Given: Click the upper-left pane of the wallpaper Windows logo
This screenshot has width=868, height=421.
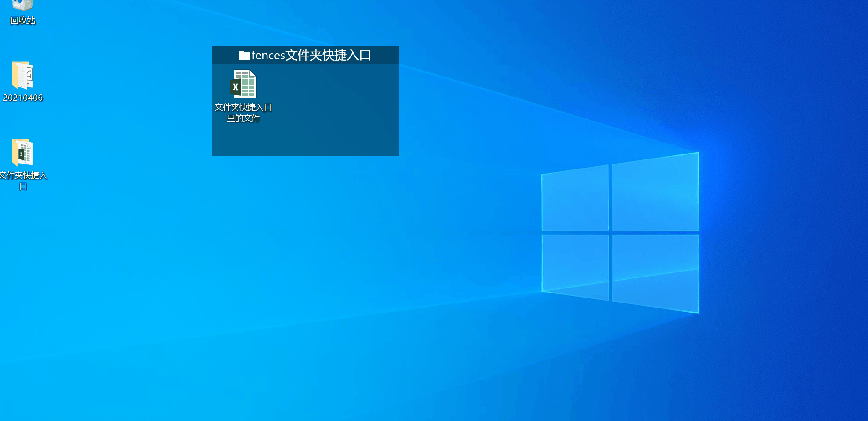Looking at the screenshot, I should (x=575, y=198).
